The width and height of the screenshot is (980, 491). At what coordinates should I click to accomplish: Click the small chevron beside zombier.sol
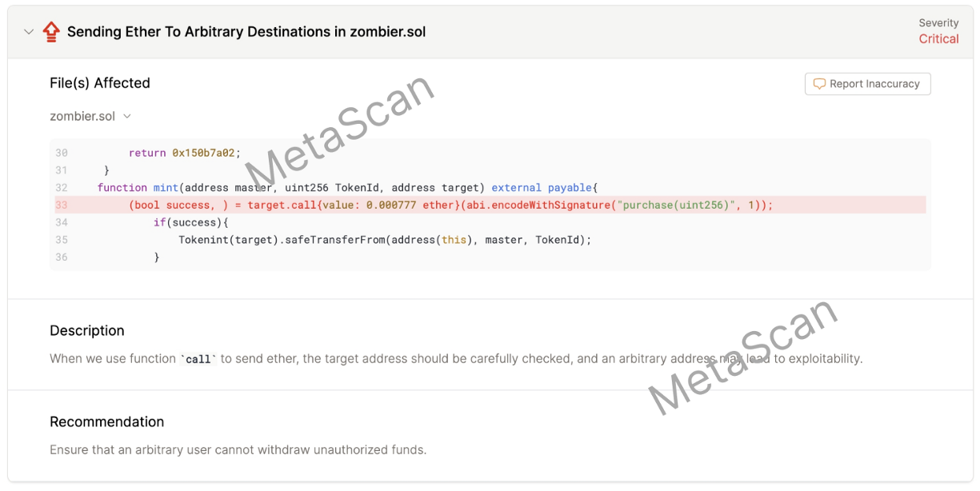126,117
